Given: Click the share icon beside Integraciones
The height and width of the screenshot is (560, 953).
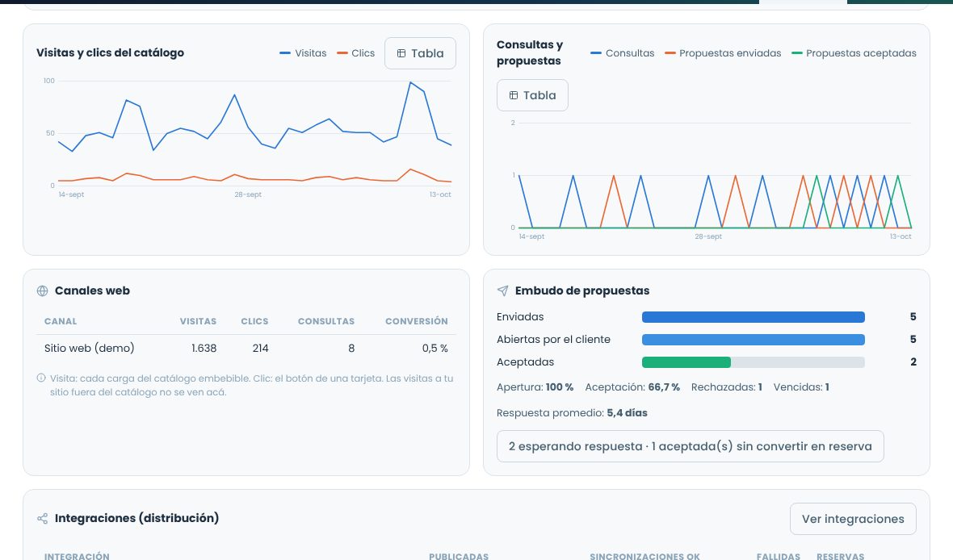Looking at the screenshot, I should coord(43,518).
